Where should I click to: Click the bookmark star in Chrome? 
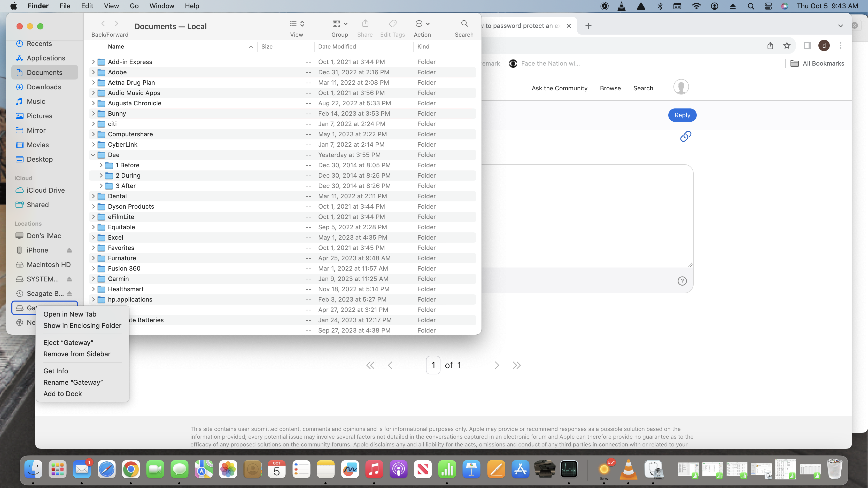coord(786,45)
